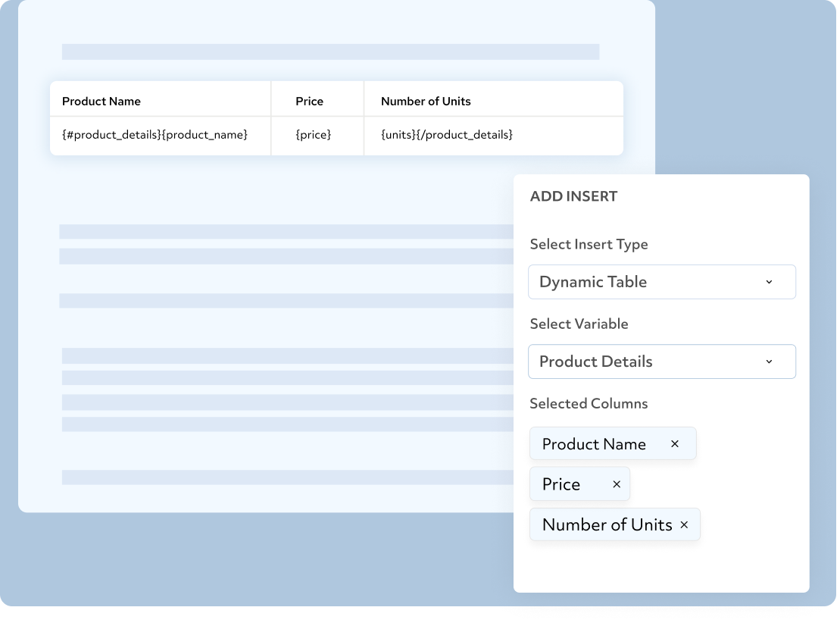Click the ADD INSERT panel title

pyautogui.click(x=573, y=196)
